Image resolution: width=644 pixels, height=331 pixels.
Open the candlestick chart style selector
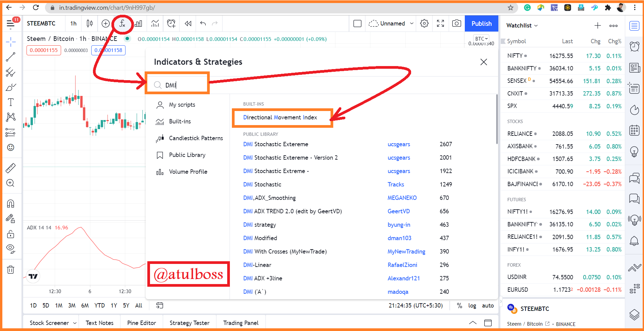(90, 23)
